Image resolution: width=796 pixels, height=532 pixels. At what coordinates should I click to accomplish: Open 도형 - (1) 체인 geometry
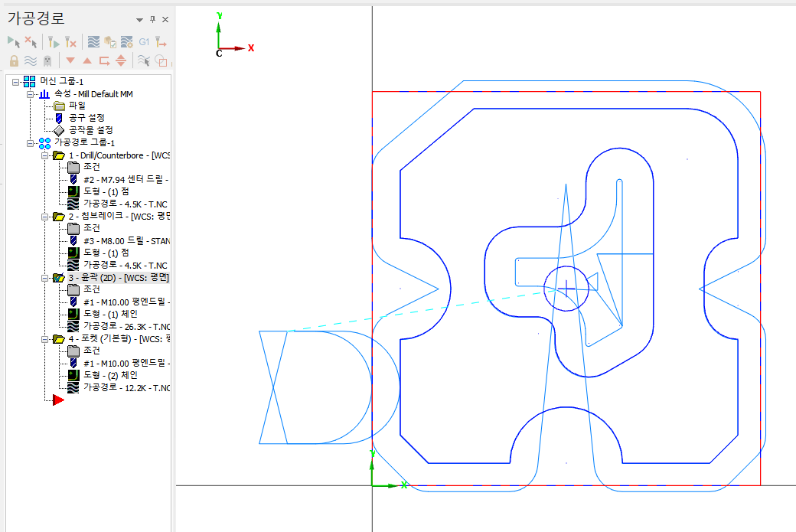coord(111,314)
